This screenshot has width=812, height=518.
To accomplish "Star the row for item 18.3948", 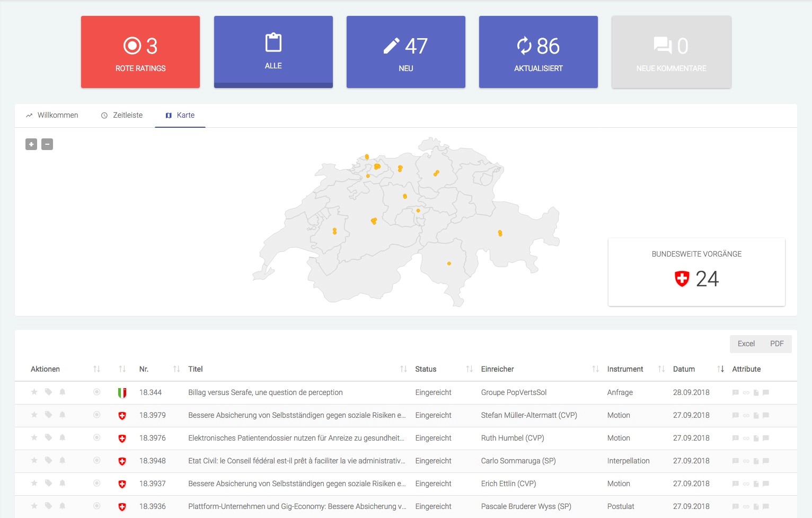I will click(x=34, y=460).
